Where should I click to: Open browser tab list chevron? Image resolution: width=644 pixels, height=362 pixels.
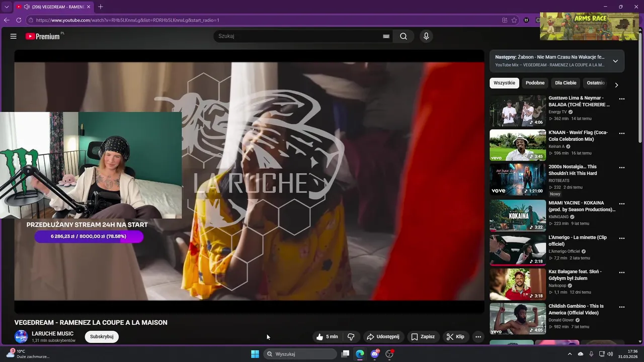click(x=7, y=7)
